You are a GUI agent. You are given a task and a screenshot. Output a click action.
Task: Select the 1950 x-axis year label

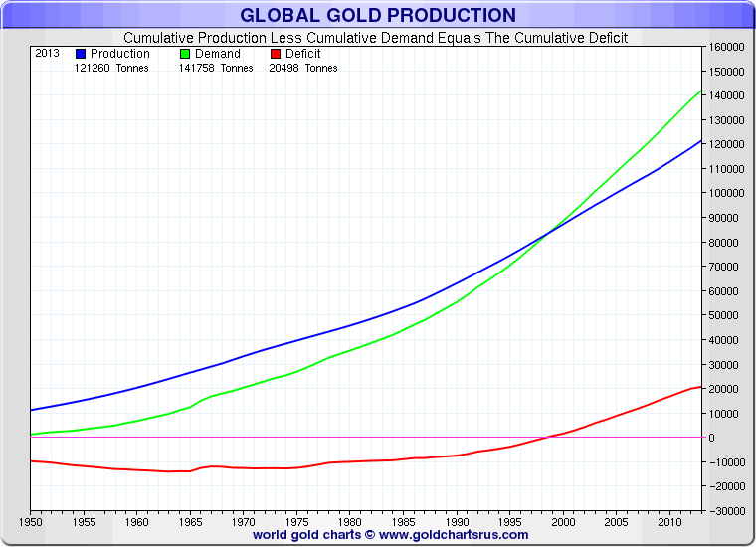tap(31, 521)
